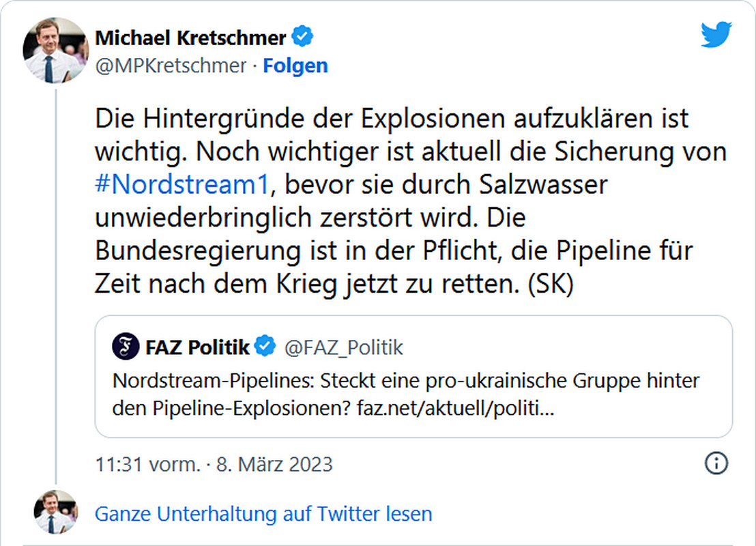Click the 8. März 2023 date

click(x=274, y=465)
